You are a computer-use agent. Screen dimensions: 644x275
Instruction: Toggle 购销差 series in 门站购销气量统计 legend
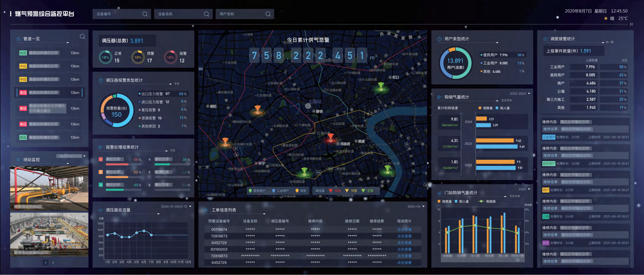click(487, 201)
